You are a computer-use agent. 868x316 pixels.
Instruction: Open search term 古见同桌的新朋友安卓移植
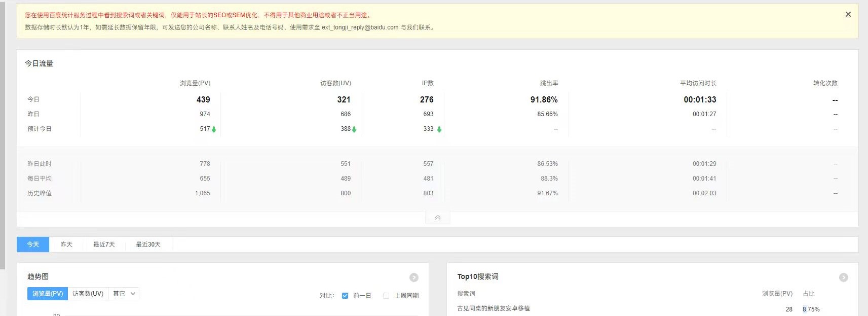point(493,308)
